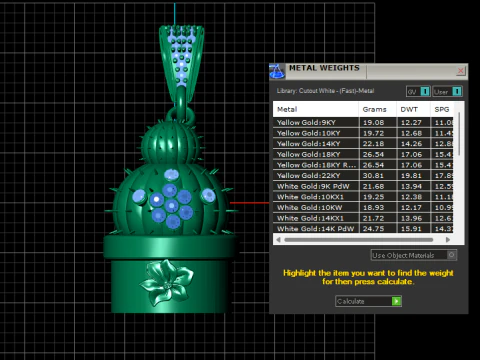Click the DWT column header
The height and width of the screenshot is (360, 480).
413,109
